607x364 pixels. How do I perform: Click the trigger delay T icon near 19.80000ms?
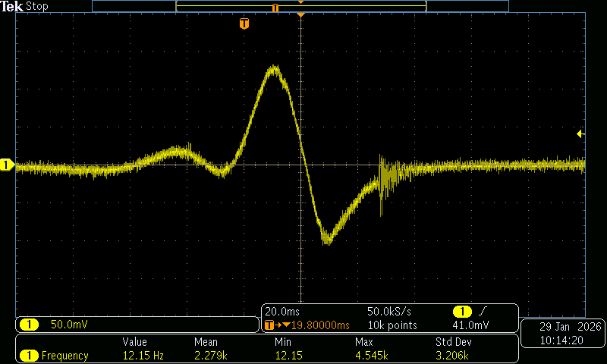pos(269,325)
